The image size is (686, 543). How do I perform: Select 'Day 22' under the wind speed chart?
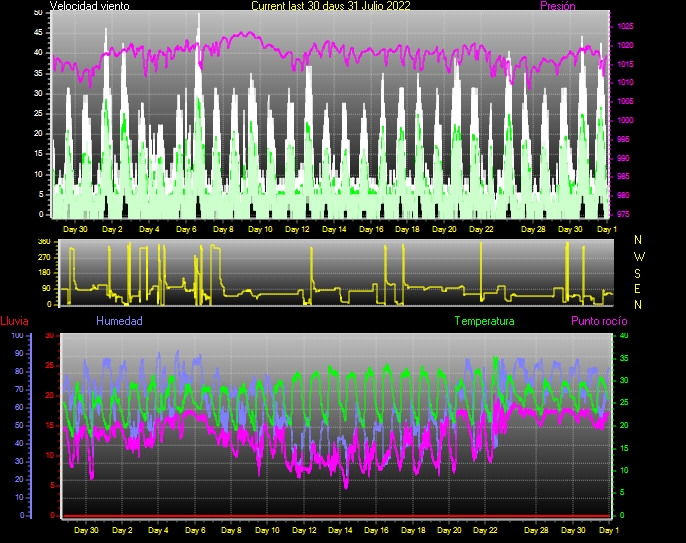coord(481,229)
